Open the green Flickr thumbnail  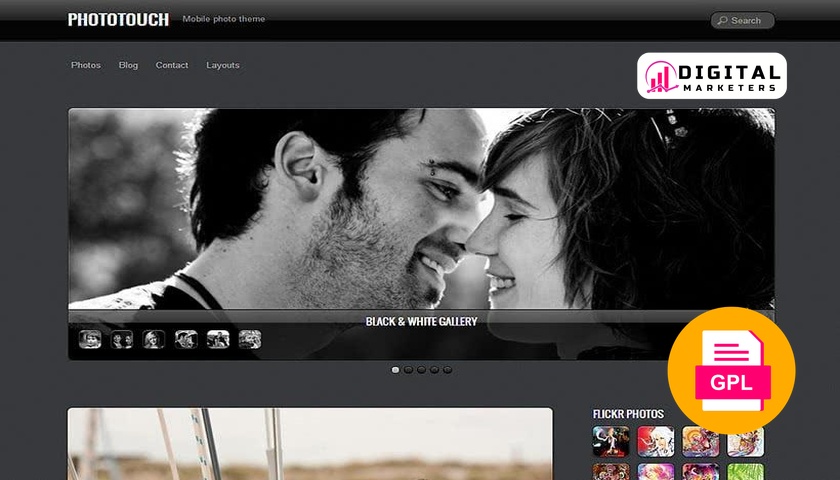coord(746,471)
